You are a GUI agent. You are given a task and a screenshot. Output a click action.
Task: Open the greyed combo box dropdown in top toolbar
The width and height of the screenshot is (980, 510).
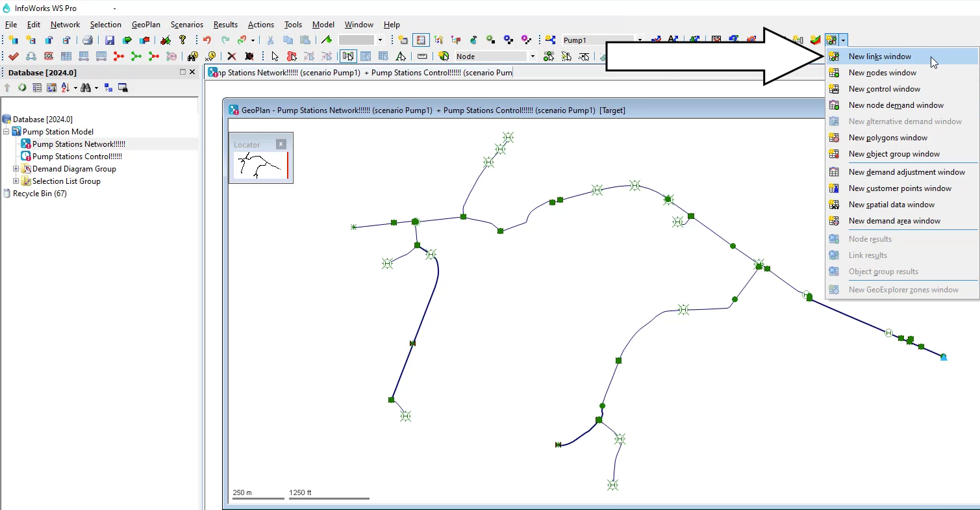coord(380,40)
